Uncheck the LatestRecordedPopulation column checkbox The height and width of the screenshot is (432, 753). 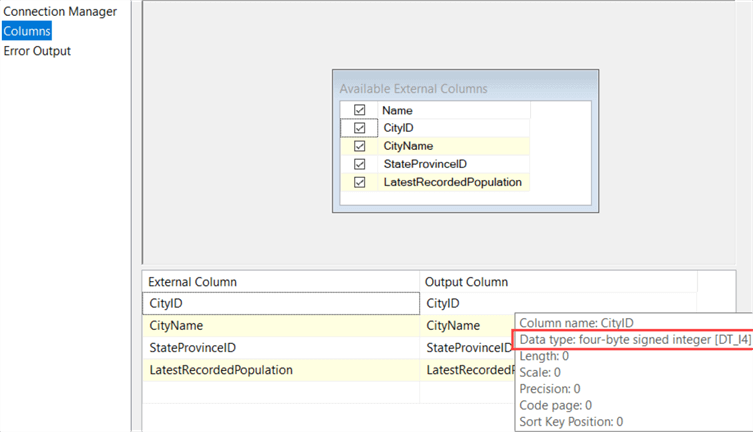(359, 182)
